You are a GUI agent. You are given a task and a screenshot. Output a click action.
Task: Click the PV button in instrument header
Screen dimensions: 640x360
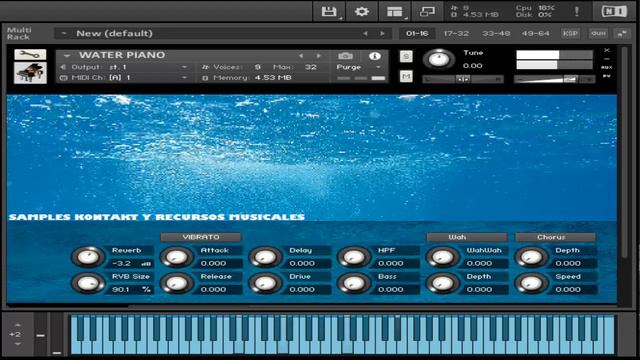coord(607,76)
